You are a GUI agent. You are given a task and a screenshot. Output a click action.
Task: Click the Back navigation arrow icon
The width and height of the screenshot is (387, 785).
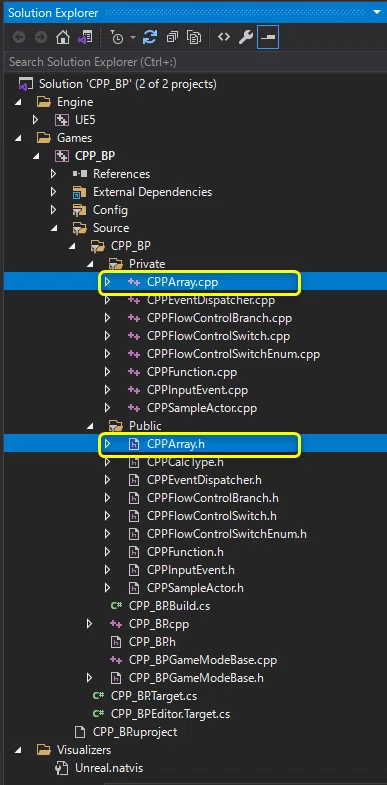coord(19,38)
